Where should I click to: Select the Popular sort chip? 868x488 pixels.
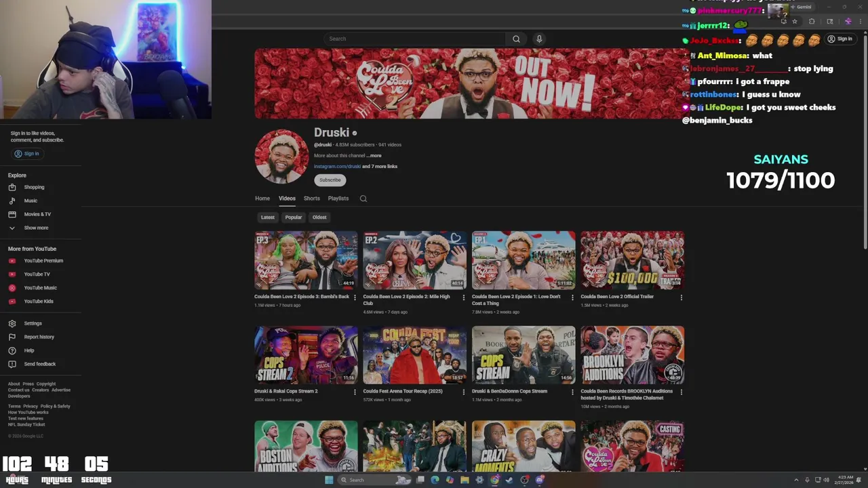[x=294, y=218]
